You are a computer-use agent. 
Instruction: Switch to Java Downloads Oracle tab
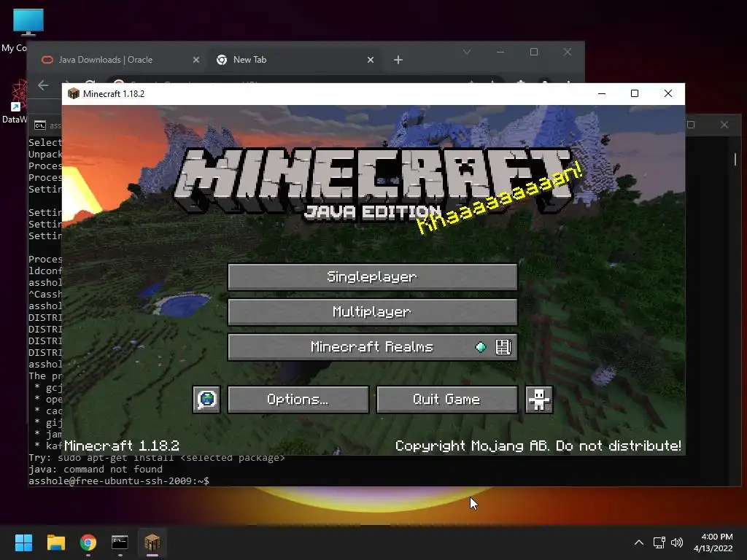(119, 60)
